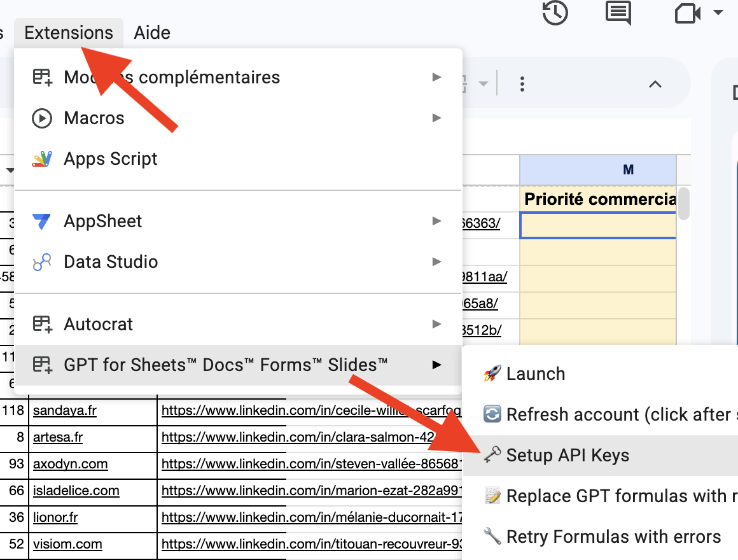Screen dimensions: 738x560
Task: Click the Modules complémentaires table icon
Action: 43,77
